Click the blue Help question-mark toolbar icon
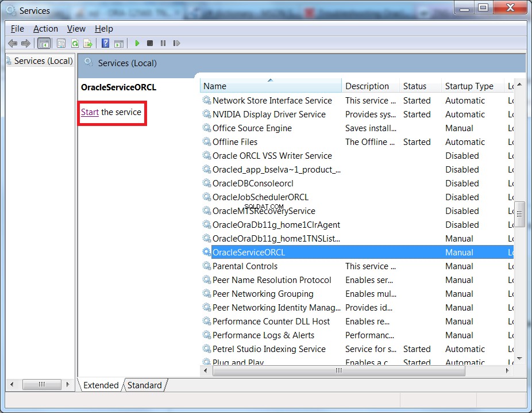The width and height of the screenshot is (532, 413). pyautogui.click(x=106, y=43)
